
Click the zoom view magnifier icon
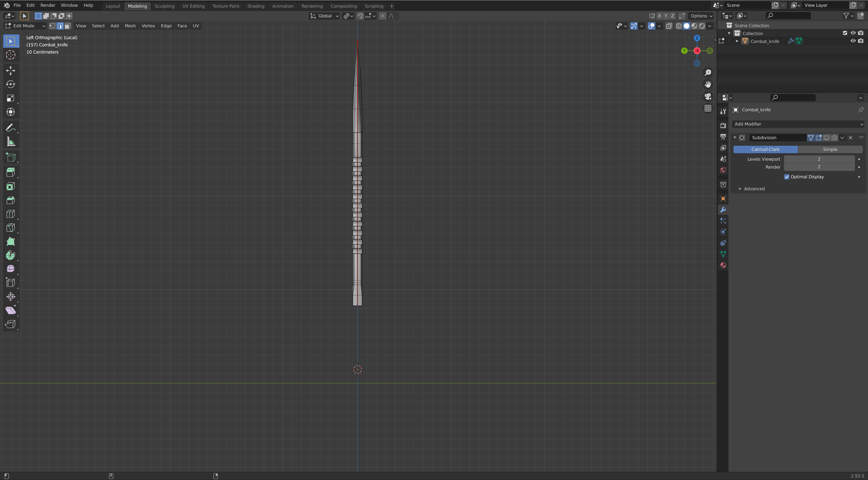pos(708,72)
